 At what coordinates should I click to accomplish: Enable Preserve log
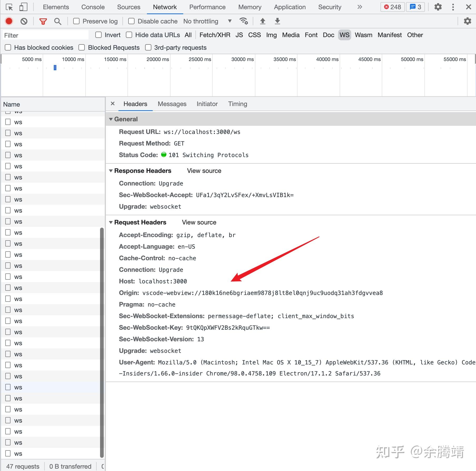pyautogui.click(x=76, y=21)
